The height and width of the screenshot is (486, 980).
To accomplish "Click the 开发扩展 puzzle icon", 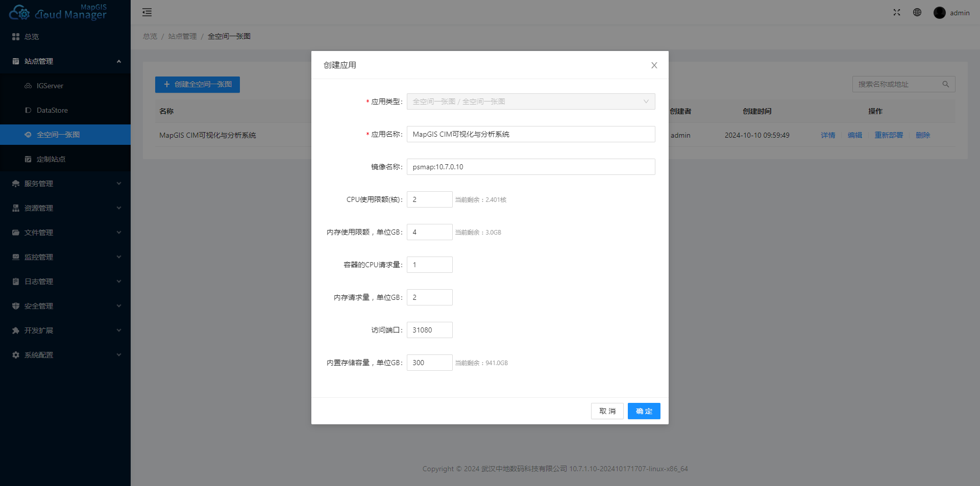I will (x=16, y=330).
